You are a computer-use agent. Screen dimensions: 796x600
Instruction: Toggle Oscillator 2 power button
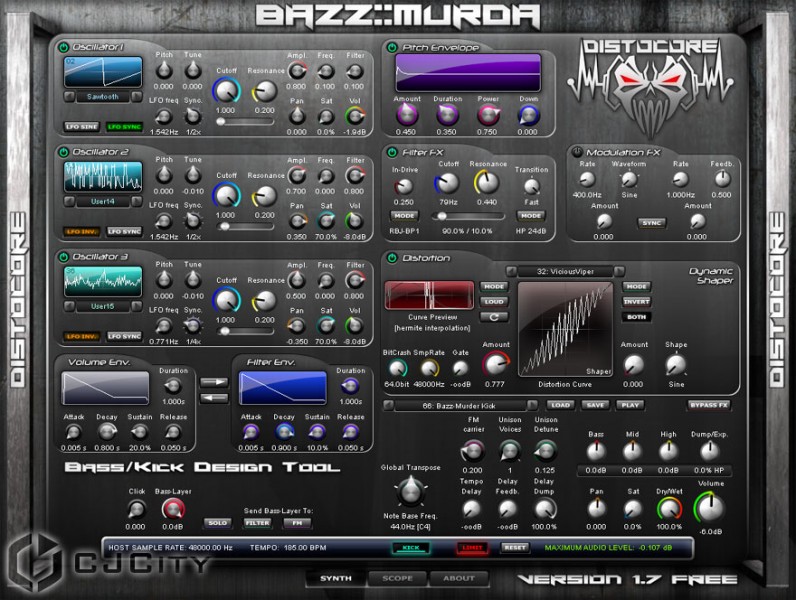click(63, 152)
